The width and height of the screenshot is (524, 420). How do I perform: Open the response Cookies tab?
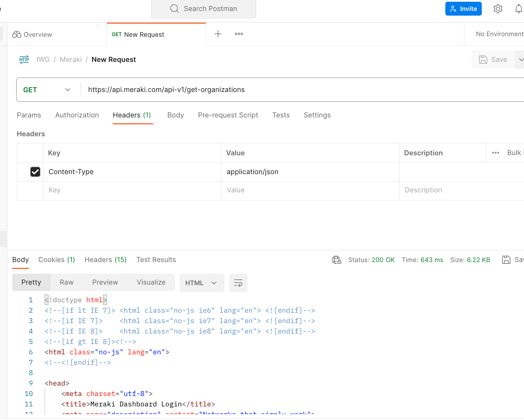pyautogui.click(x=56, y=260)
